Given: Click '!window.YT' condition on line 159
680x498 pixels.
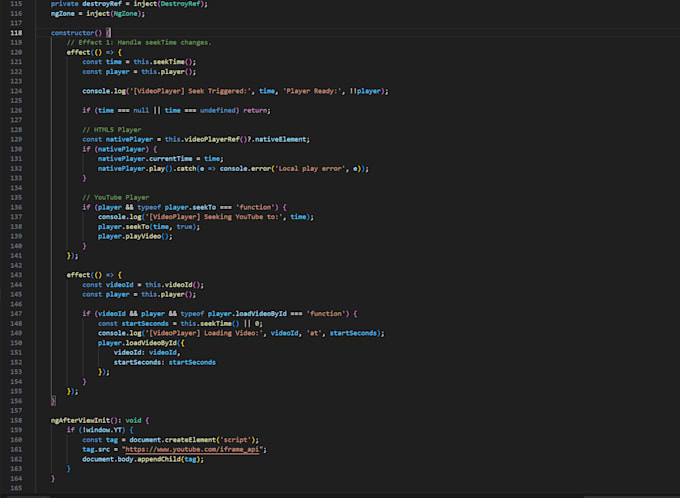Looking at the screenshot, I should tap(102, 430).
